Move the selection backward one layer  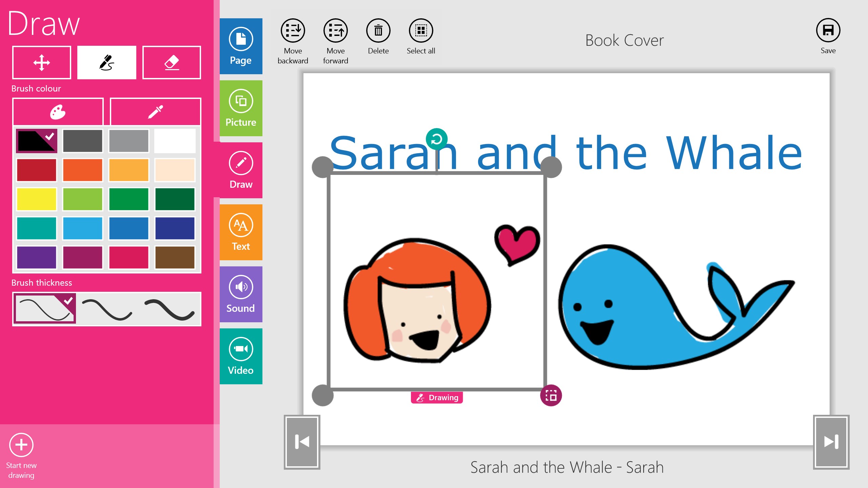[293, 31]
